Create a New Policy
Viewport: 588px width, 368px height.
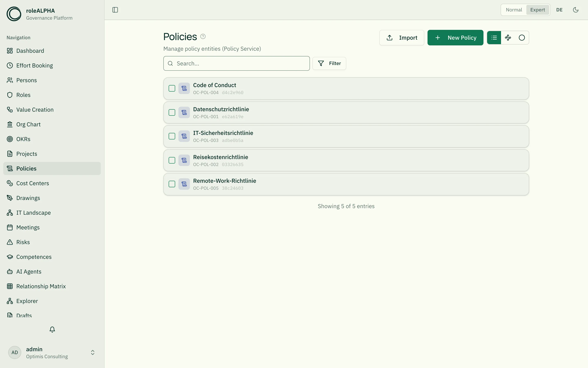point(455,38)
